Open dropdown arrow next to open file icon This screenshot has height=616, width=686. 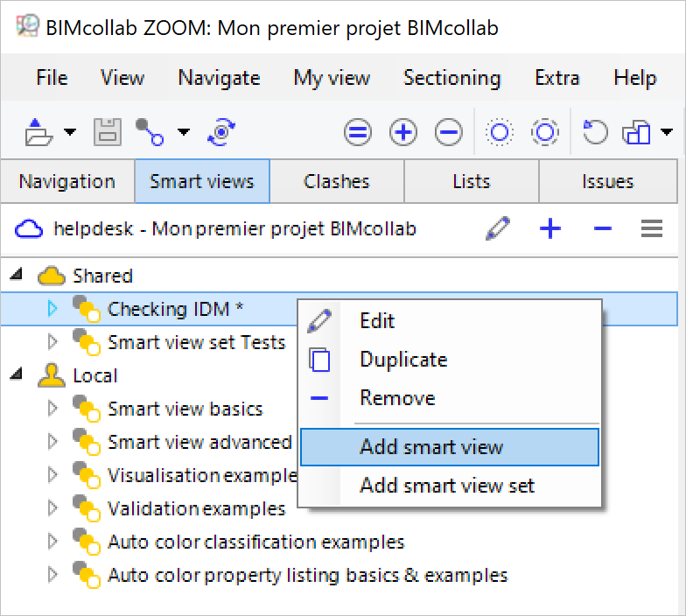(x=70, y=131)
